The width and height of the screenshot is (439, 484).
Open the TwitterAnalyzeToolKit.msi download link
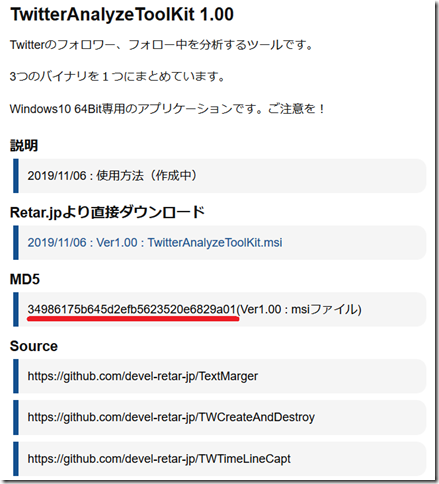click(155, 242)
